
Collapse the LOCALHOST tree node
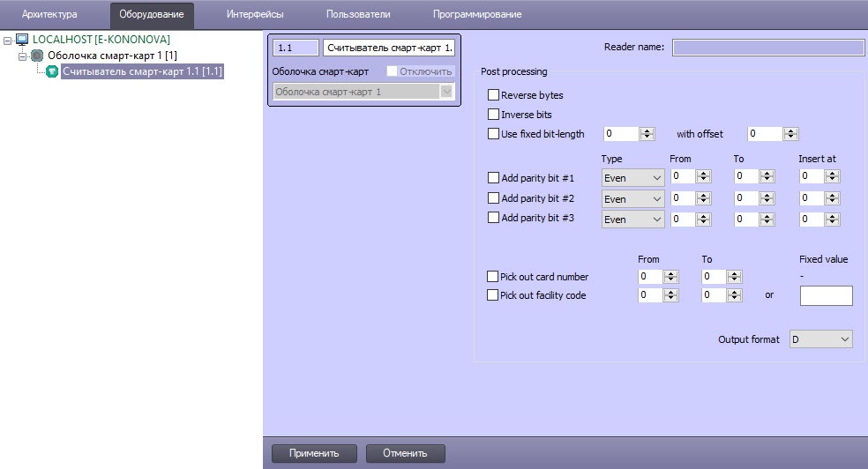(7, 41)
